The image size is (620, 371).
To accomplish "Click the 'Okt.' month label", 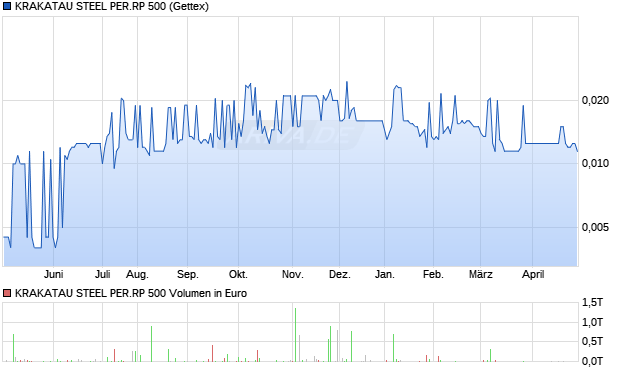I will (x=238, y=274).
